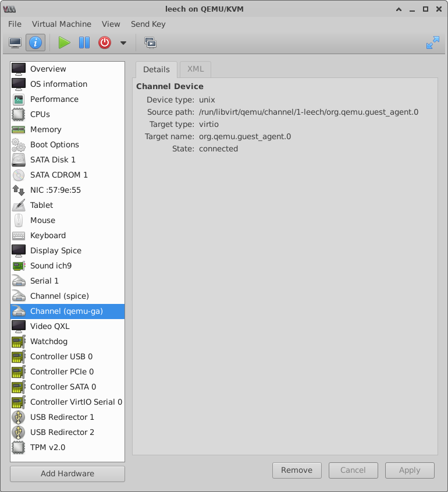
Task: Select SATA Disk 1 in hardware list
Action: click(53, 160)
